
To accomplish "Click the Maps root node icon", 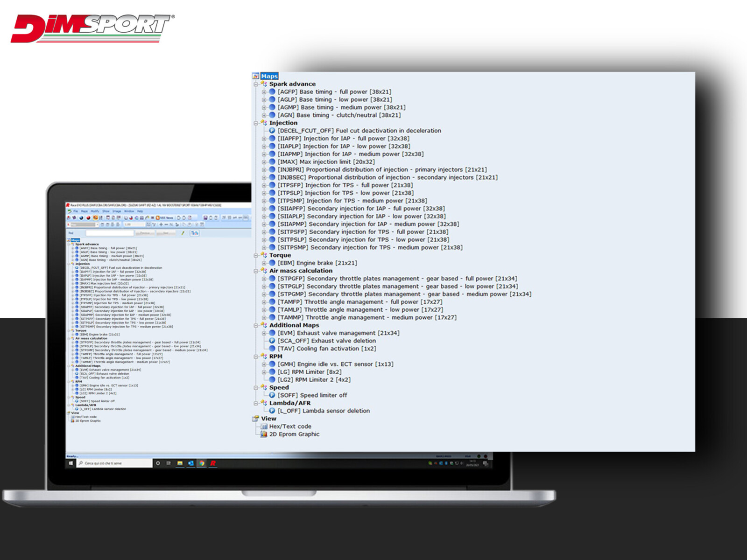I will (x=256, y=76).
